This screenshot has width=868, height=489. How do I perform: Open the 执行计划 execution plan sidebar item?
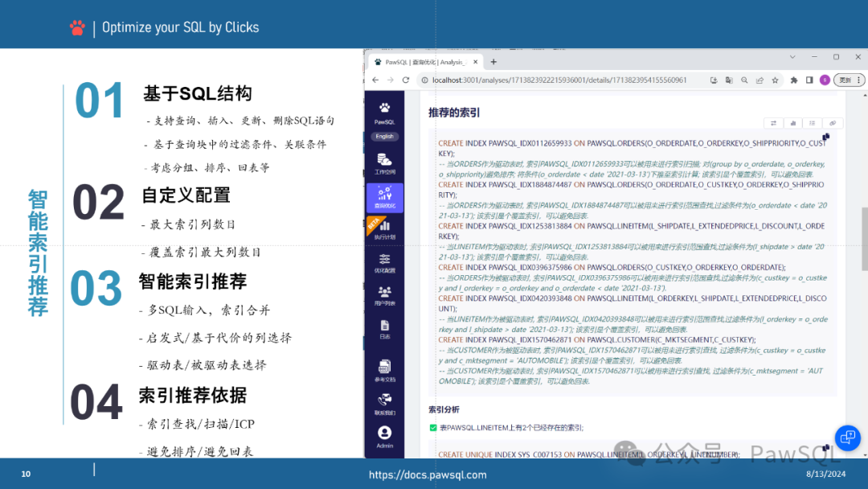click(384, 229)
